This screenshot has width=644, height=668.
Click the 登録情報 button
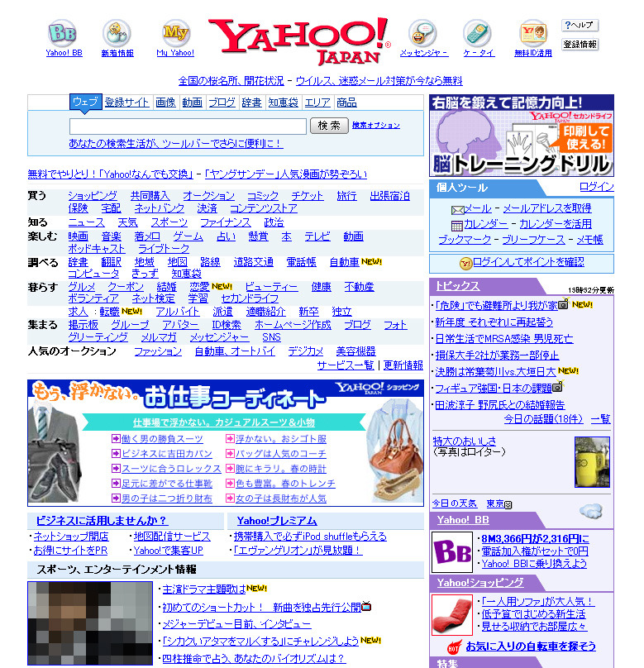580,45
